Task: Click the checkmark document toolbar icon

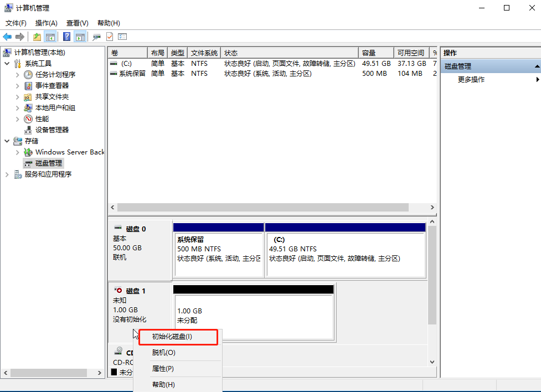Action: (x=110, y=37)
